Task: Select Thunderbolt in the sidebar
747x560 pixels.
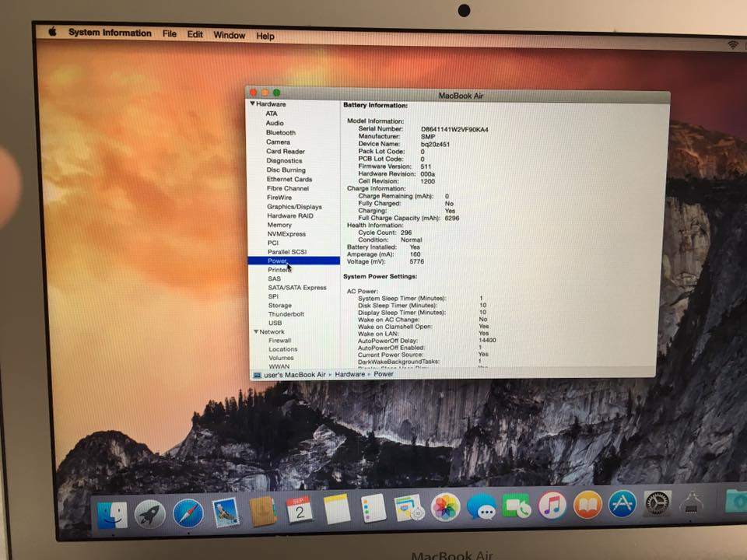Action: pyautogui.click(x=286, y=314)
